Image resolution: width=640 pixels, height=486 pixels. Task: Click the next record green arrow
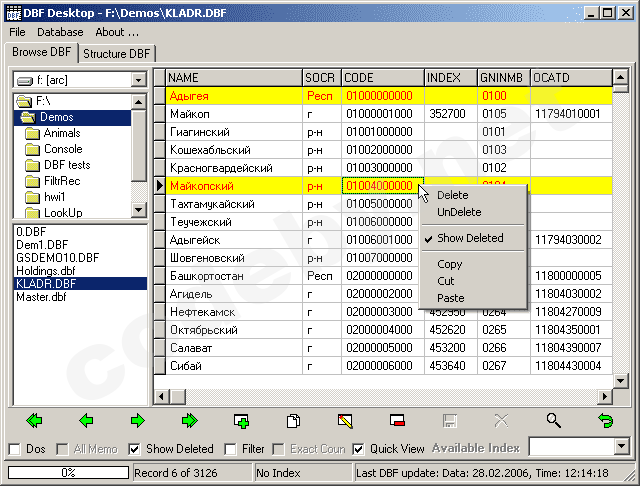(x=137, y=421)
